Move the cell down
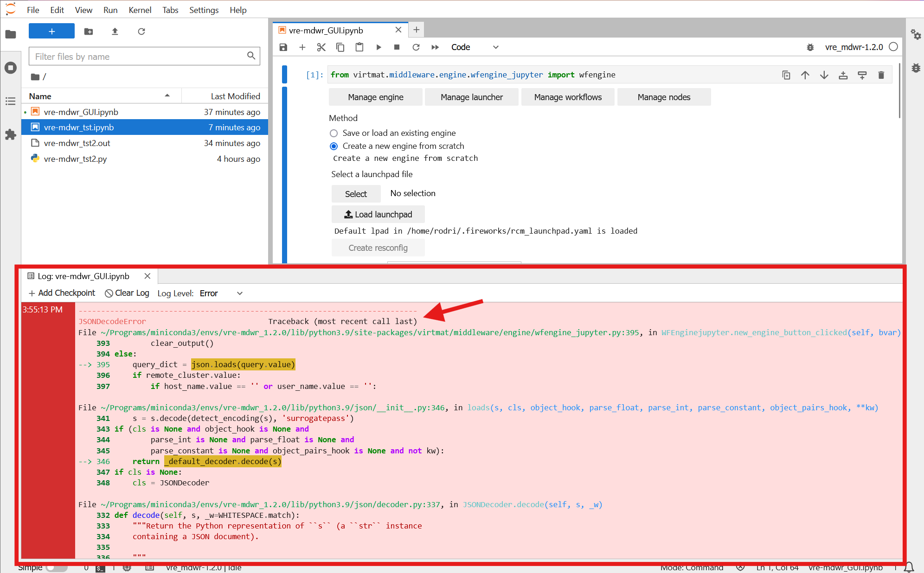The width and height of the screenshot is (924, 573). (824, 75)
